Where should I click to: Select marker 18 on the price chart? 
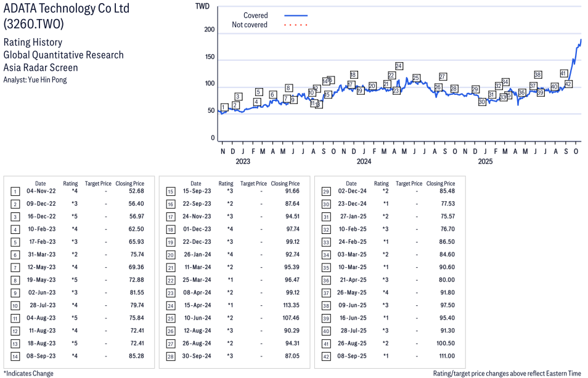353,74
